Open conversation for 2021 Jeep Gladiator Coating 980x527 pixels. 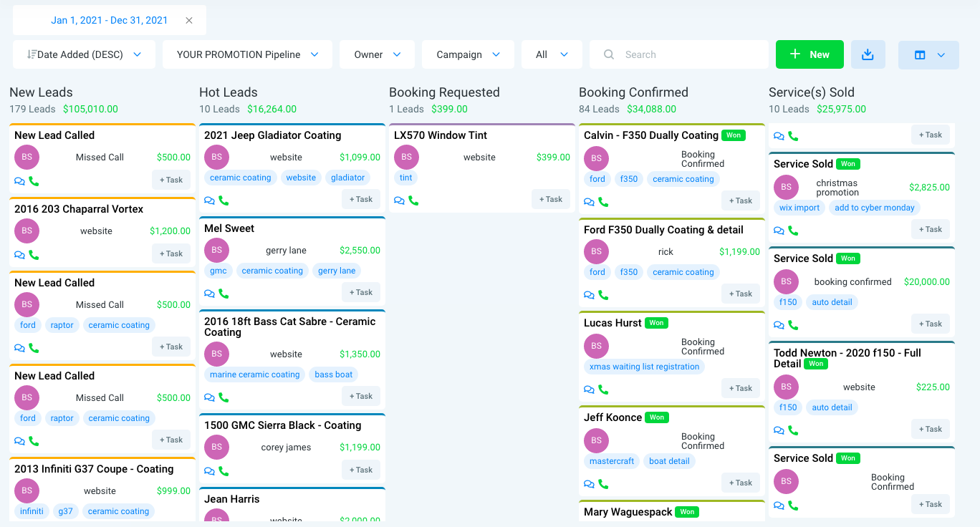[x=209, y=200]
